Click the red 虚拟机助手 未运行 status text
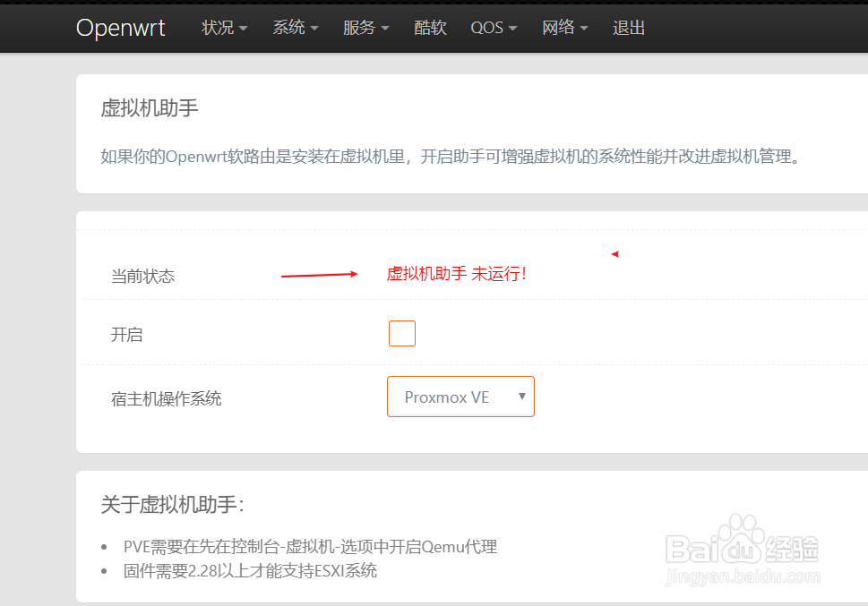 click(456, 274)
